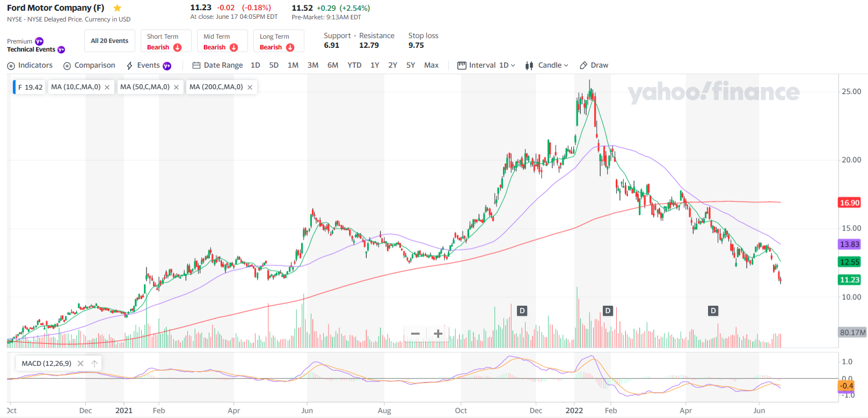
Task: Click the Date Range button
Action: point(217,66)
